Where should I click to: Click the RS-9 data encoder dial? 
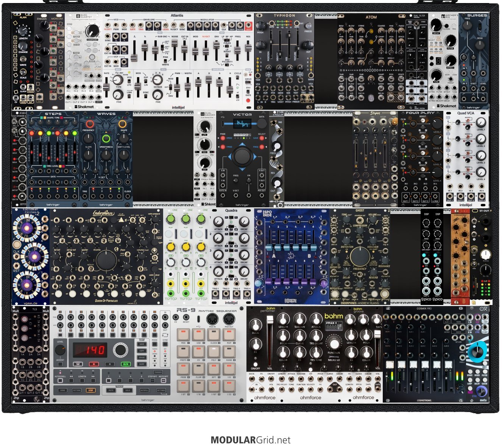(x=120, y=350)
